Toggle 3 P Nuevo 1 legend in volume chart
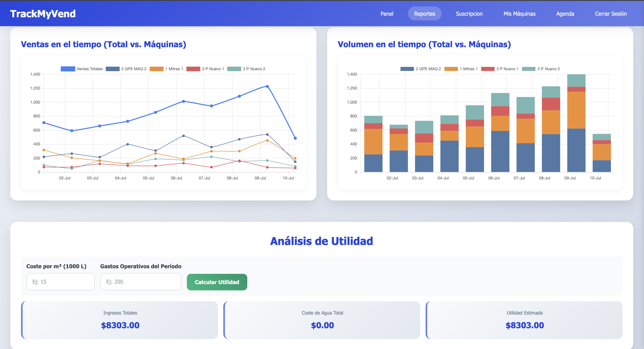 [499, 69]
